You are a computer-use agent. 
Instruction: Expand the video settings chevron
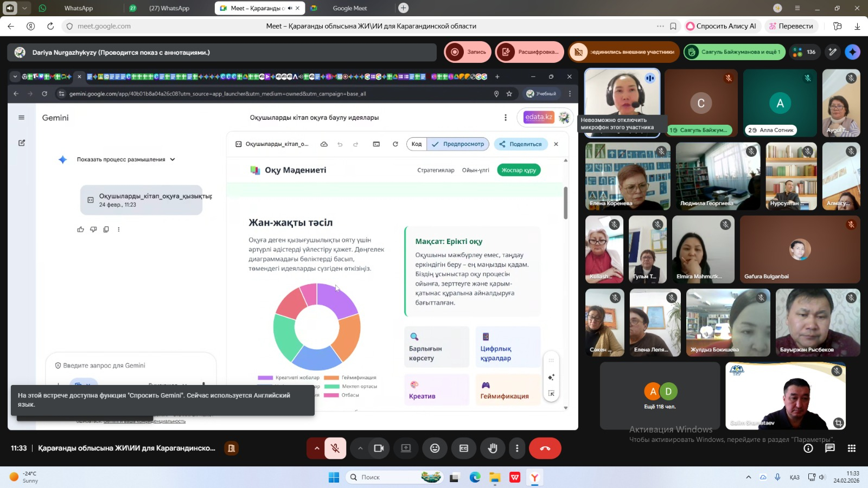[x=360, y=448]
